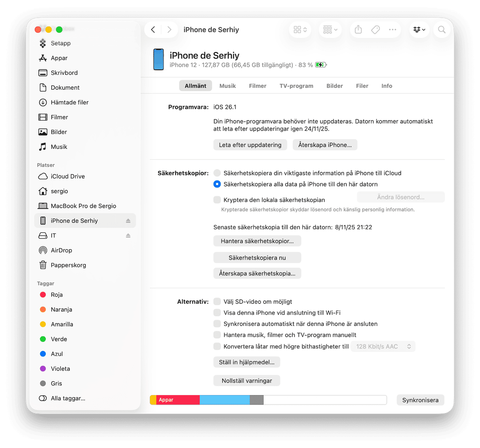This screenshot has width=480, height=448.
Task: Expand the Dropbox toolbar dropdown
Action: (419, 30)
